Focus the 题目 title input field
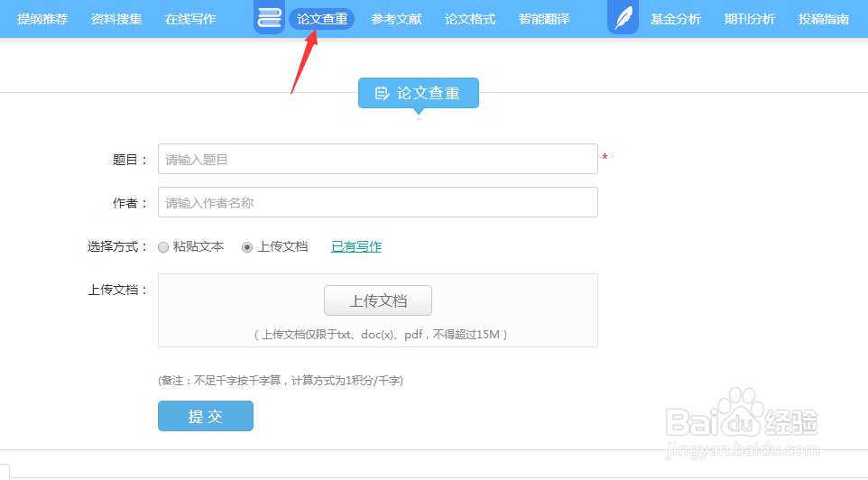This screenshot has width=868, height=480. click(377, 159)
